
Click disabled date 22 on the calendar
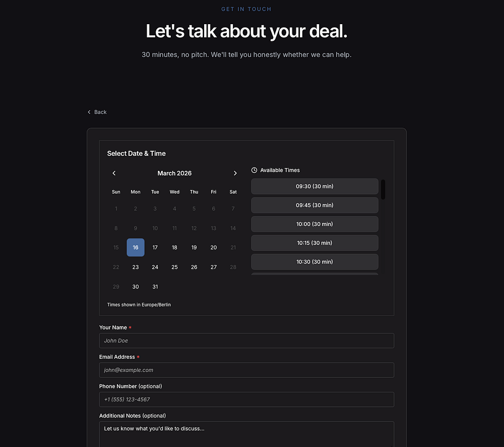point(116,267)
